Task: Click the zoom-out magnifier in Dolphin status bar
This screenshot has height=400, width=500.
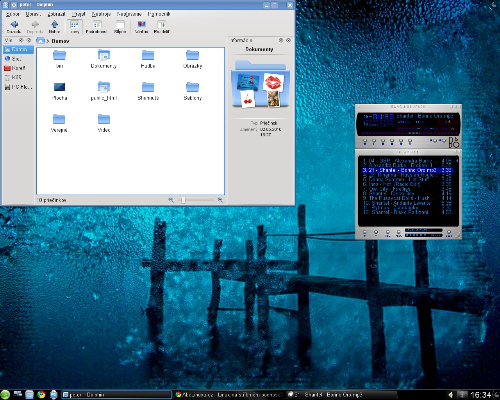Action: [171, 200]
